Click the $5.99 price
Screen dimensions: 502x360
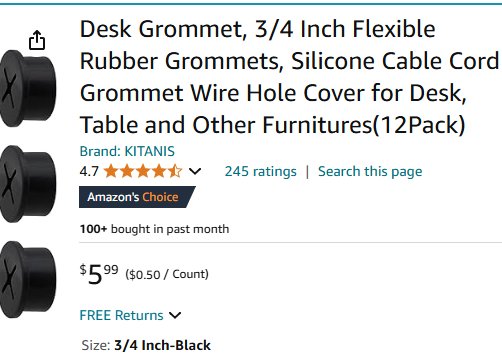click(99, 274)
